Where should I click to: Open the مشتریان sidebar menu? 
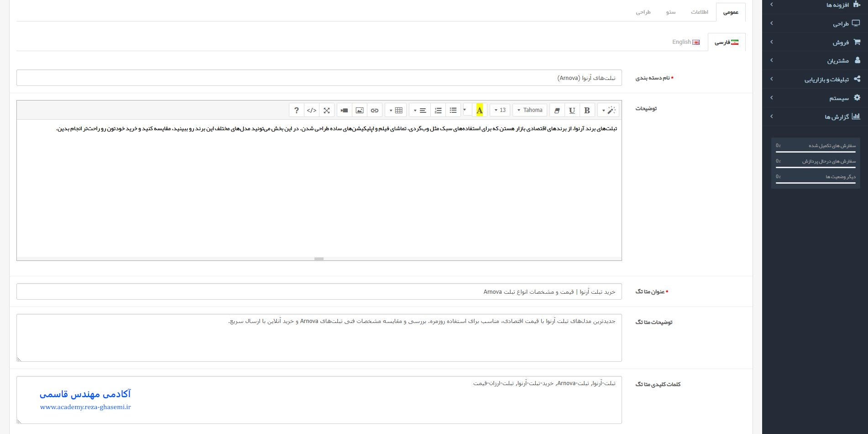[815, 60]
